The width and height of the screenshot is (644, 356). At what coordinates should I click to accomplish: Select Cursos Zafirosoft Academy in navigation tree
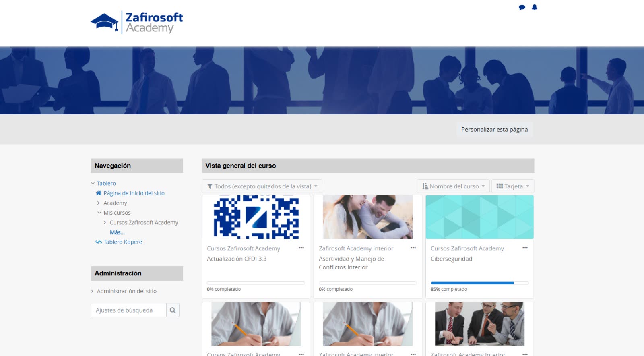144,222
